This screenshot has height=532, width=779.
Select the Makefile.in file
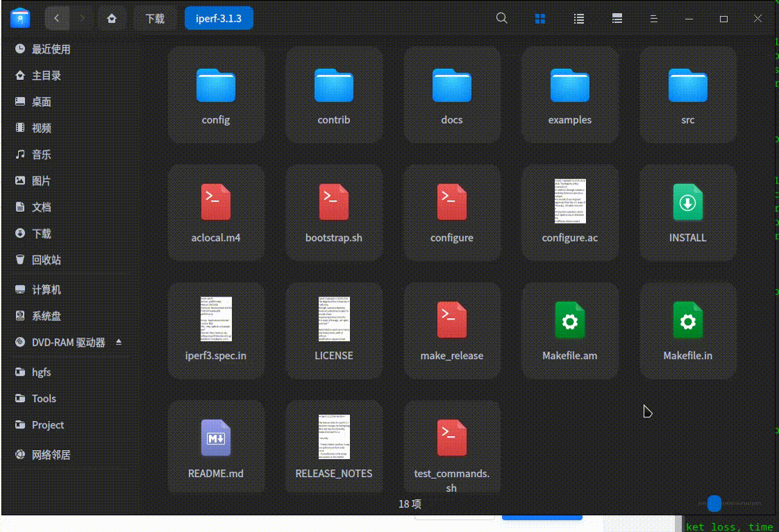(x=687, y=331)
